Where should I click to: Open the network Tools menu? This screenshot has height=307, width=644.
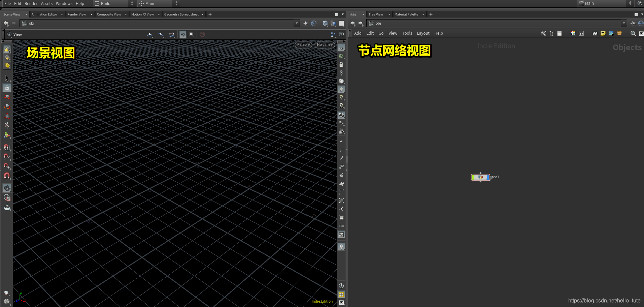click(x=407, y=33)
